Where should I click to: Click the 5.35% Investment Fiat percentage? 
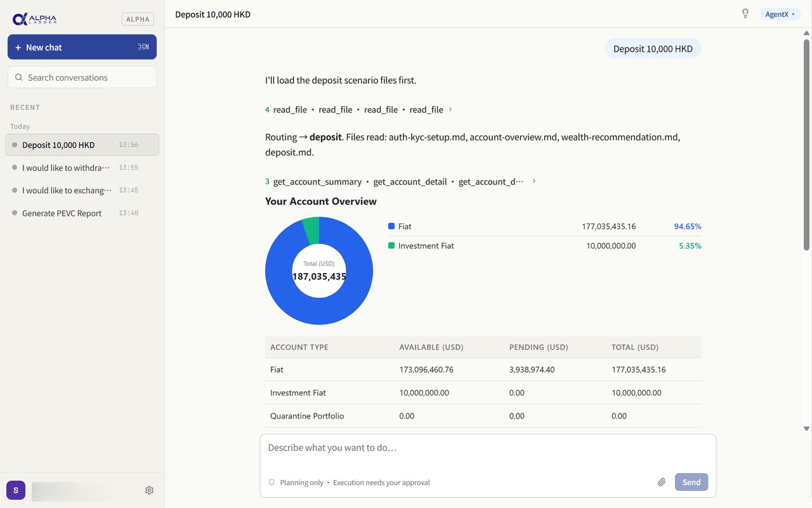pos(690,246)
